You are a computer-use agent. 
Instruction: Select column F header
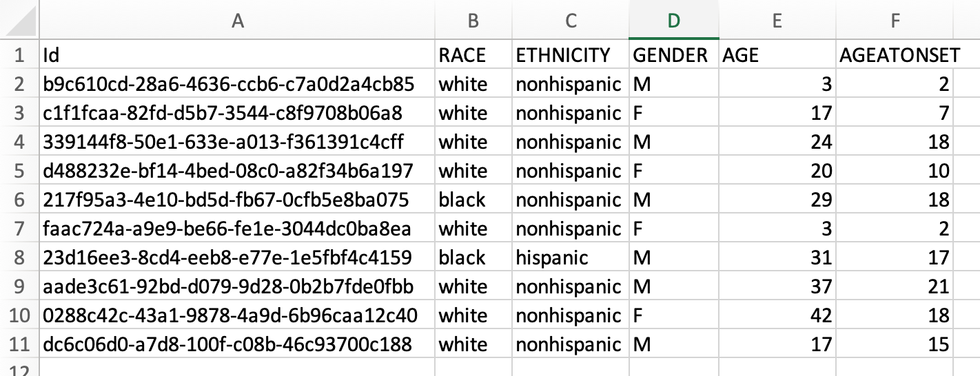(x=895, y=21)
